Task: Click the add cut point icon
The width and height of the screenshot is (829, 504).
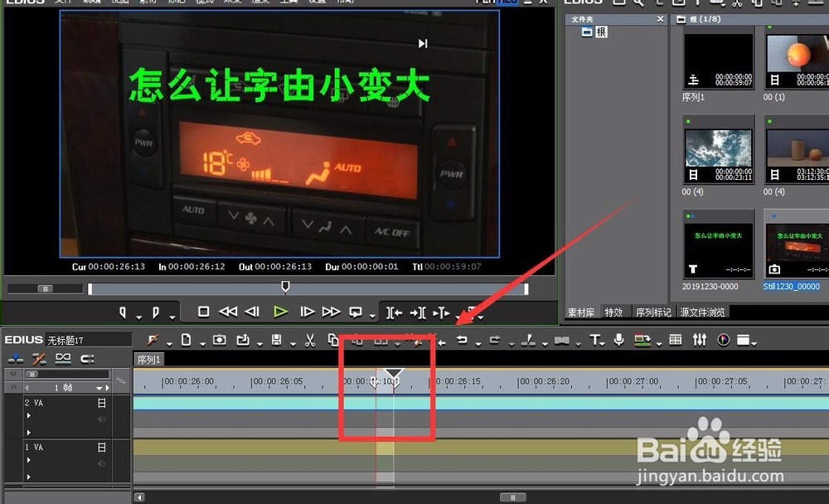Action: click(528, 341)
